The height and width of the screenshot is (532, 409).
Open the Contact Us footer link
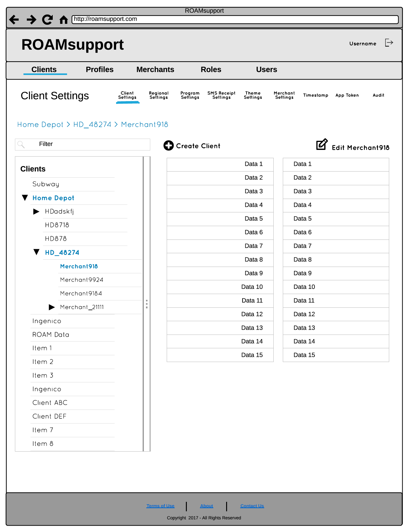252,506
